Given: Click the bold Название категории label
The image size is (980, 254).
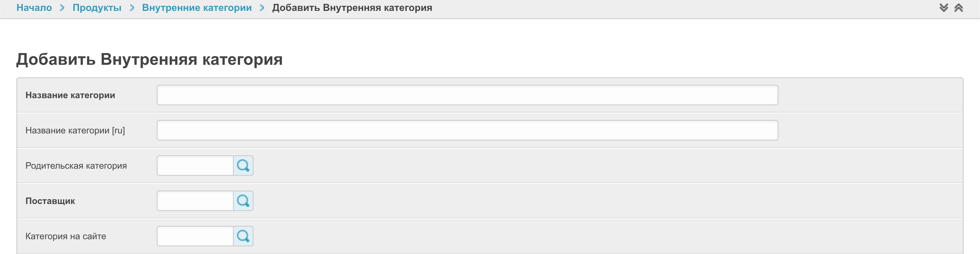Looking at the screenshot, I should 70,95.
